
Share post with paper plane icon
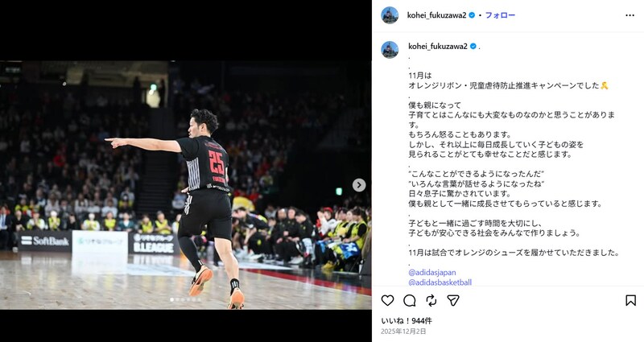pos(453,300)
